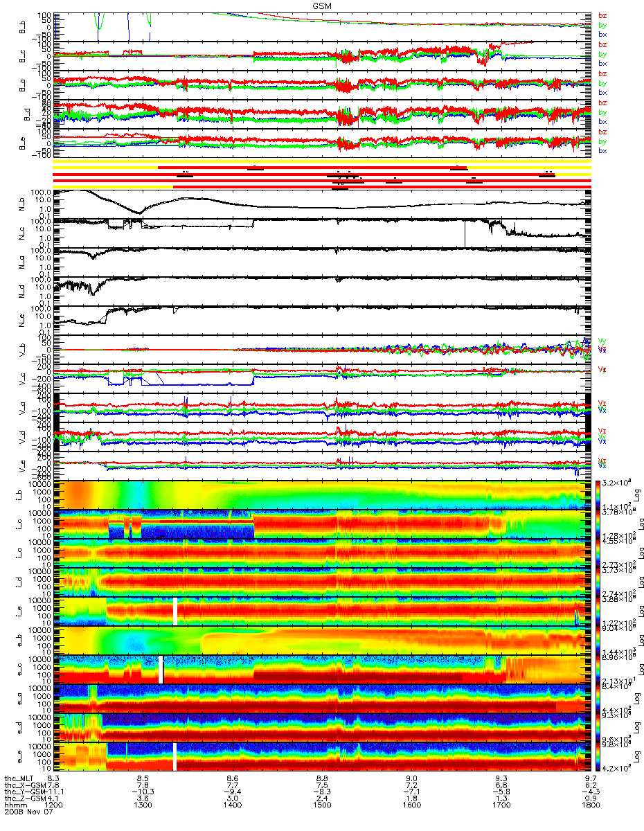Click the white data gap in e_c spectrogram

(161, 669)
